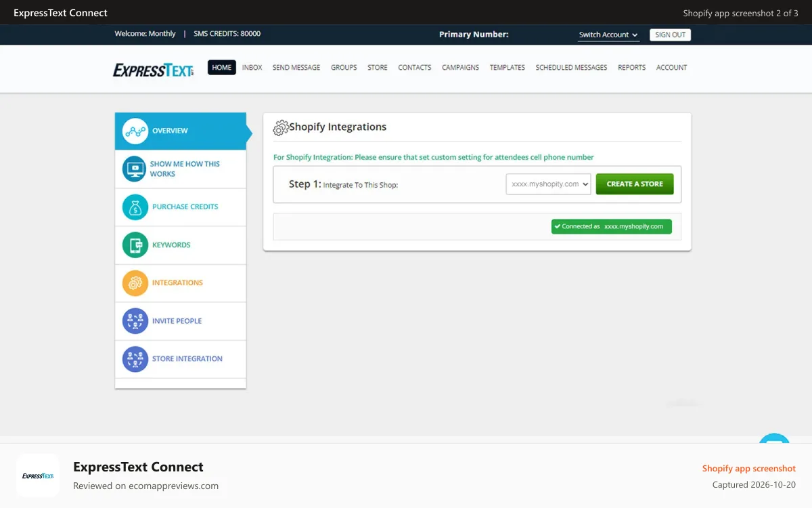Click the orange Integrations gear icon
The height and width of the screenshot is (508, 812).
point(135,283)
